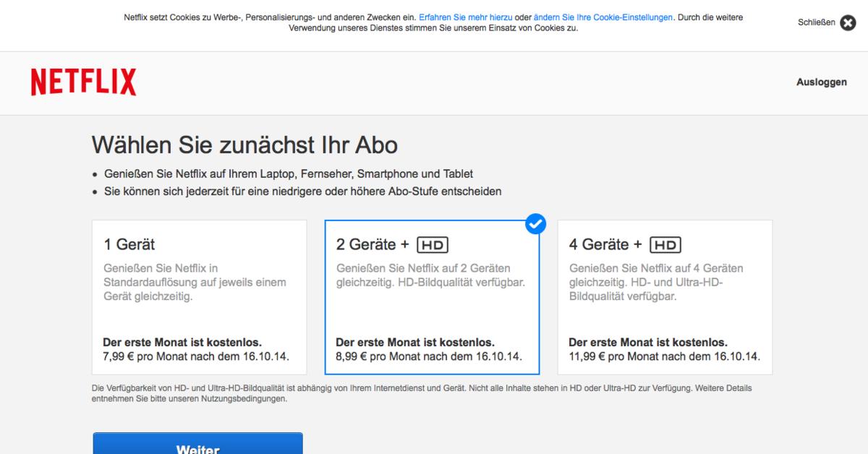Click the 'Standardauflösung' description in 1 Gerät card
The height and width of the screenshot is (454, 868).
pyautogui.click(x=195, y=282)
